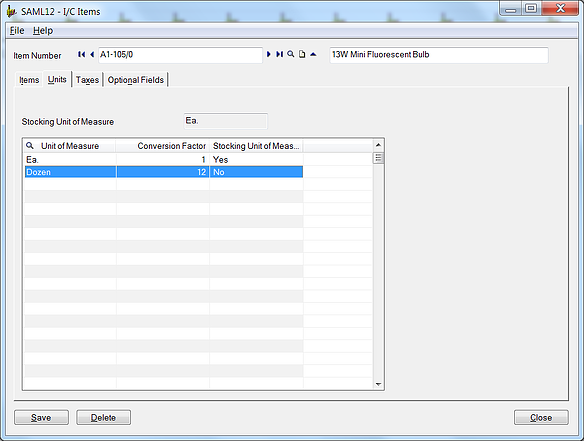
Task: Select the Ea. unit of measure row
Action: 164,159
